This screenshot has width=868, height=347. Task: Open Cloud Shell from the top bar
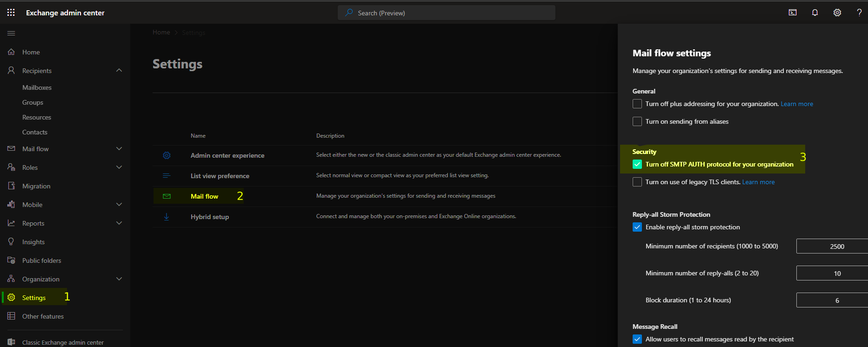click(793, 13)
